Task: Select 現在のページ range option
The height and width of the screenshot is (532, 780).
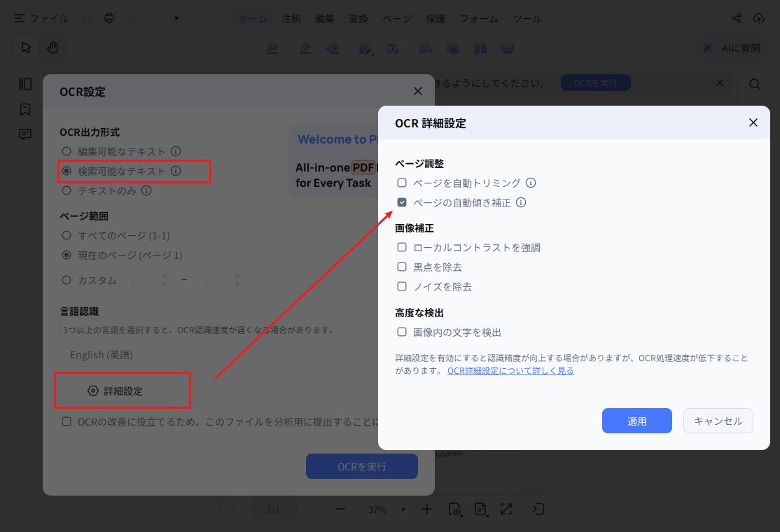Action: pos(66,255)
